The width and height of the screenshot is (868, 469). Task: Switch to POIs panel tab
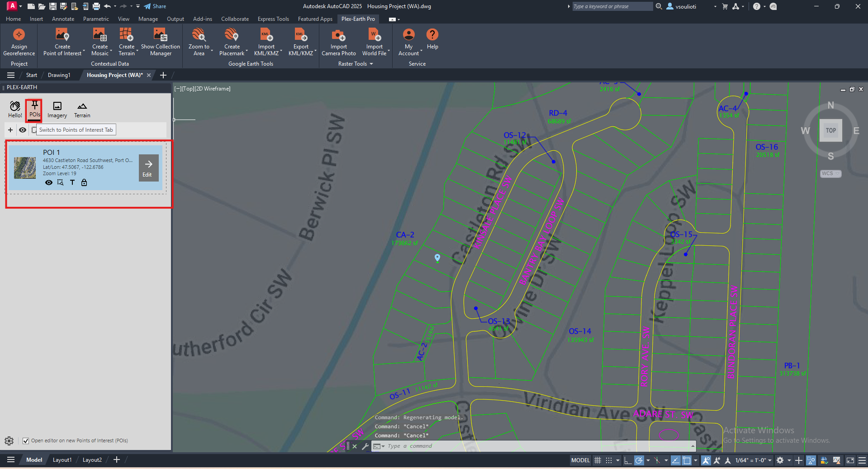click(x=34, y=110)
